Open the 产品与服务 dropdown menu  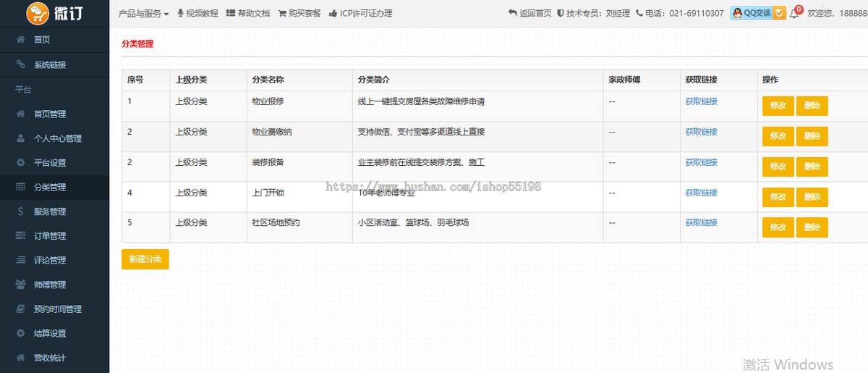tap(144, 13)
